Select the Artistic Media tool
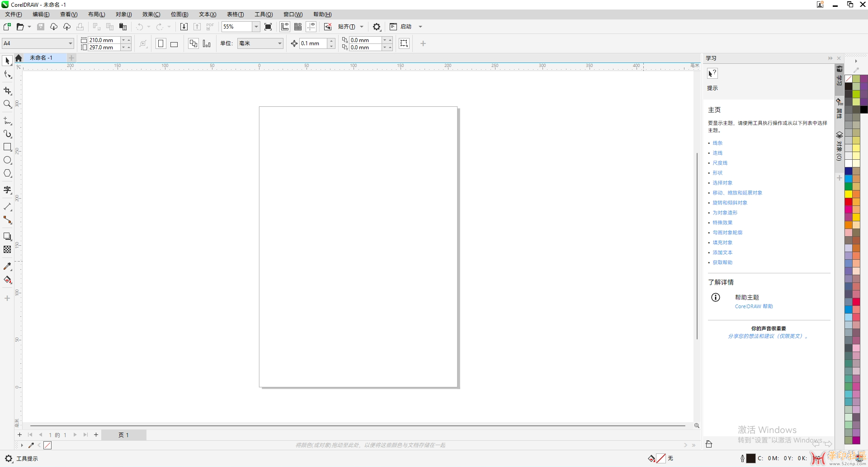This screenshot has width=868, height=467. [x=7, y=134]
